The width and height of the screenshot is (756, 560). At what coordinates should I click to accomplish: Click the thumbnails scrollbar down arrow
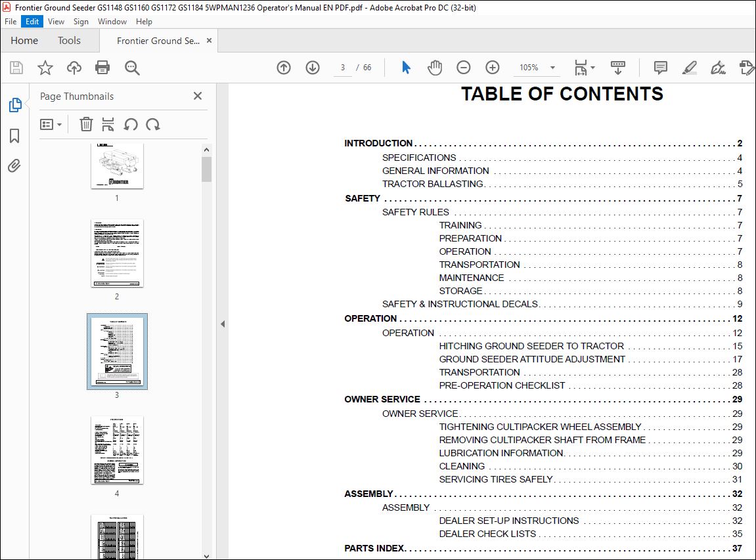tap(206, 555)
